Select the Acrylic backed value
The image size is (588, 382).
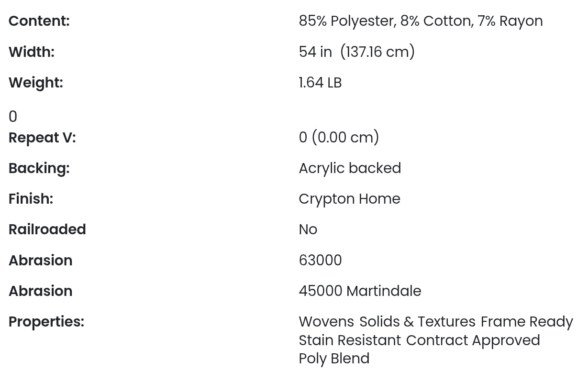[x=350, y=168]
